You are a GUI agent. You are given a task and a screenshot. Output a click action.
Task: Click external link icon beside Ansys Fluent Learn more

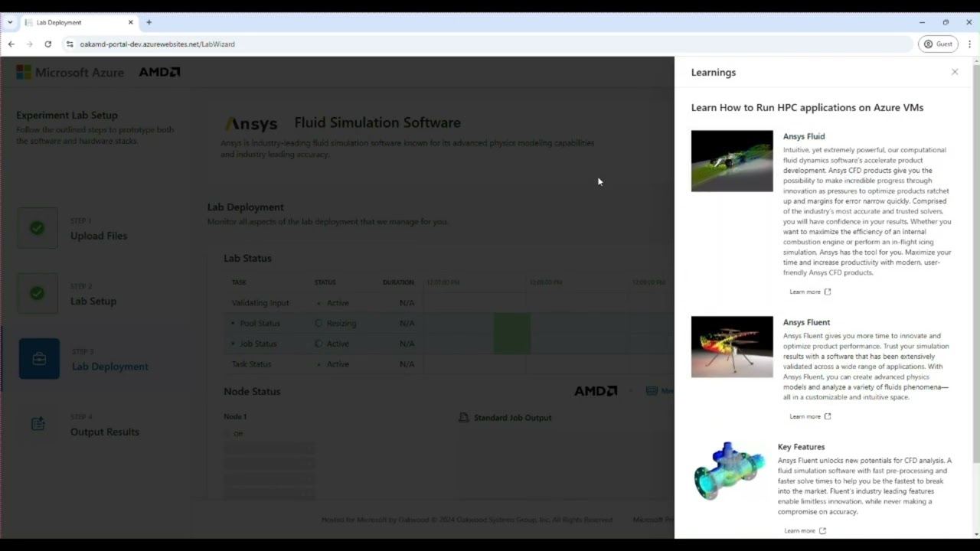[828, 416]
